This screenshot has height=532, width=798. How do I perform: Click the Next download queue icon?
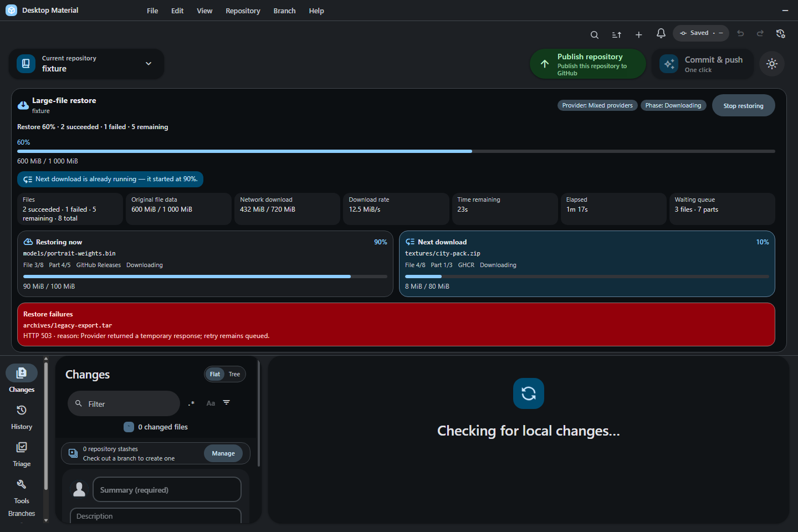(410, 242)
